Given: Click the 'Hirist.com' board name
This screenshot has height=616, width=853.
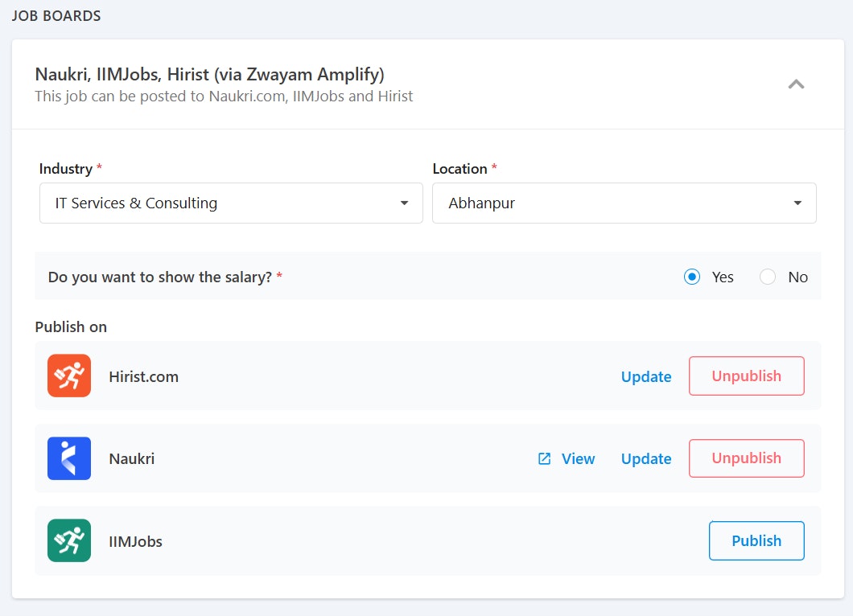Looking at the screenshot, I should pos(143,377).
